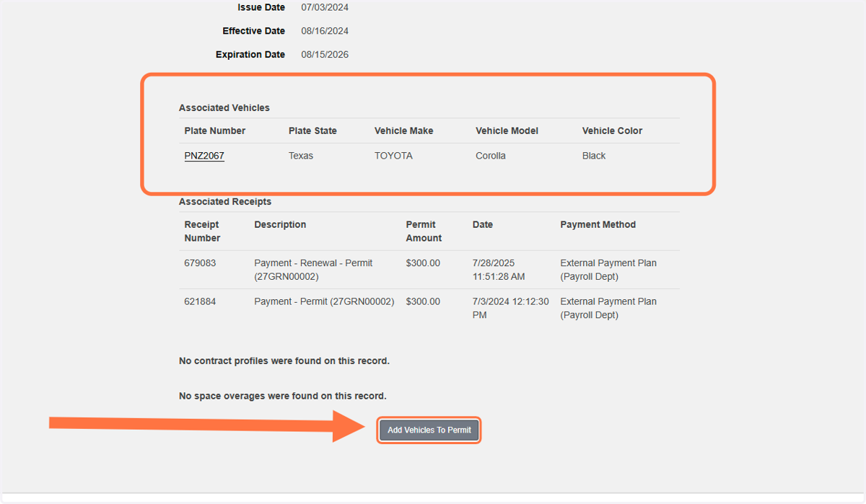This screenshot has width=866, height=504.
Task: Click the Expiration Date label
Action: pyautogui.click(x=250, y=54)
